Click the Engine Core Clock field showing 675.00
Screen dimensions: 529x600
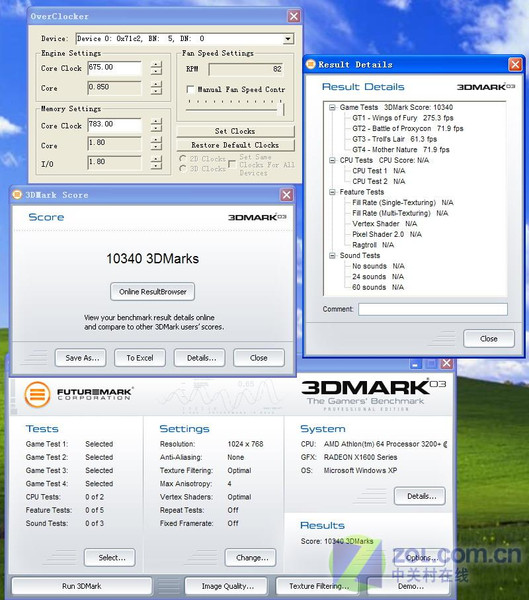(114, 68)
